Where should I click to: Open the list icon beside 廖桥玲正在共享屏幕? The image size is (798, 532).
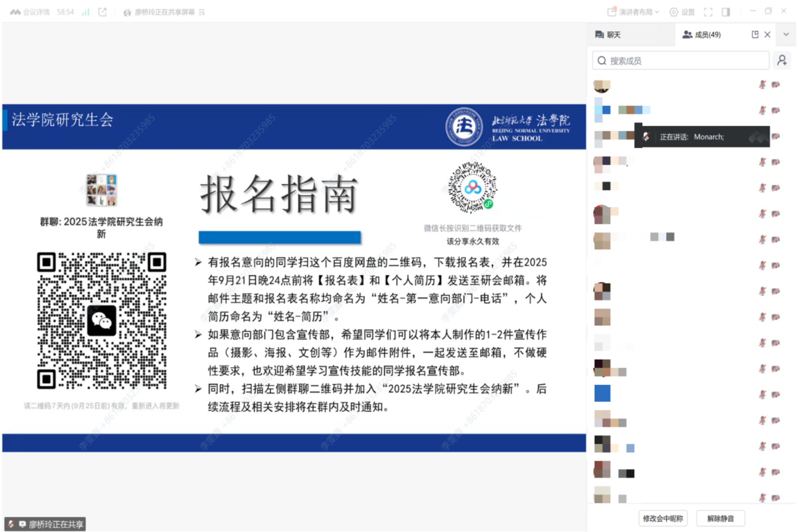[x=202, y=12]
